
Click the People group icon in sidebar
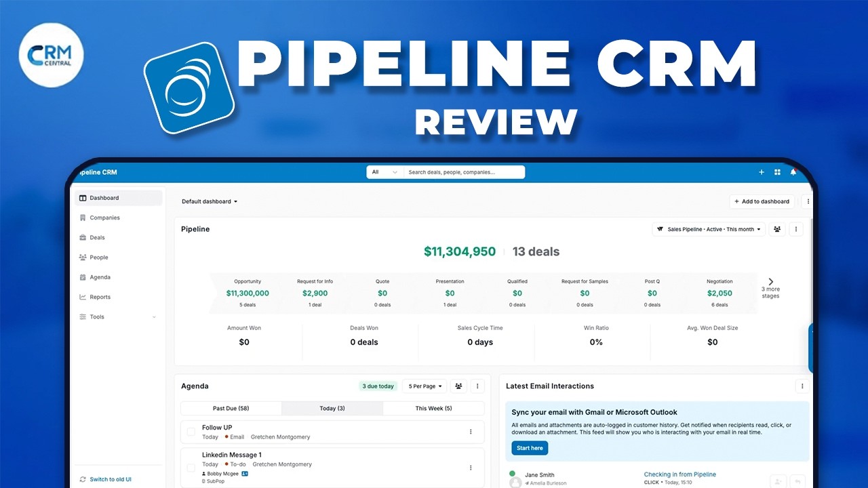coord(83,257)
